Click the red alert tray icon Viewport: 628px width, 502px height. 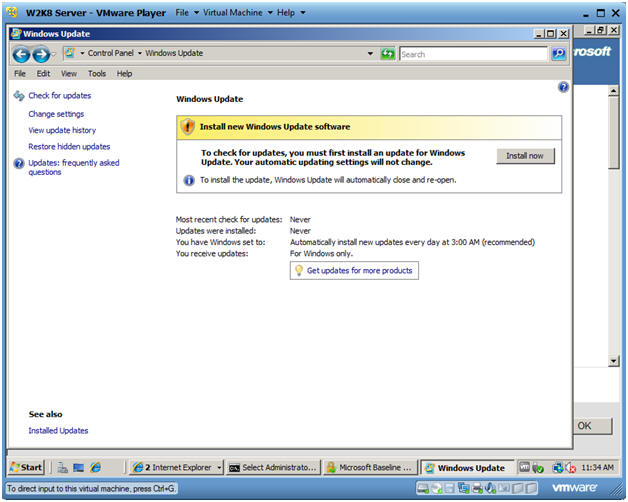pyautogui.click(x=570, y=468)
